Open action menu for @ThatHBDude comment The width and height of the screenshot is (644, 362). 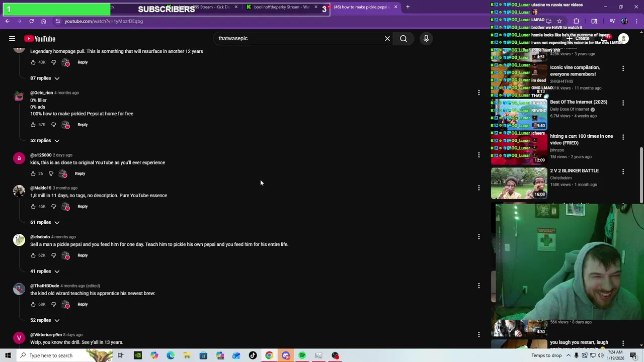[479, 286]
